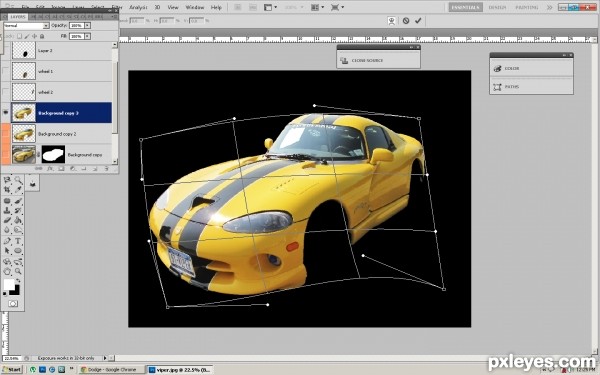
Task: Open the 3D menu
Action: 157,7
